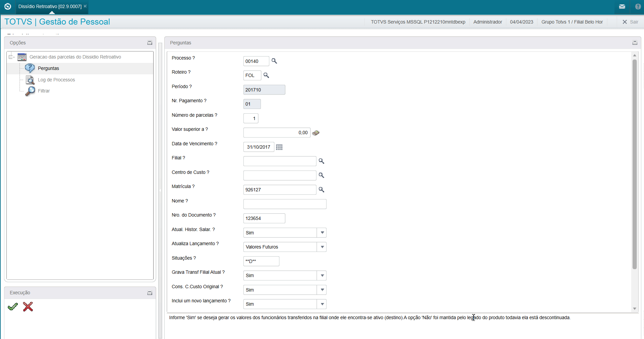Open the help question mark icon
This screenshot has height=339, width=644.
pyautogui.click(x=638, y=6)
